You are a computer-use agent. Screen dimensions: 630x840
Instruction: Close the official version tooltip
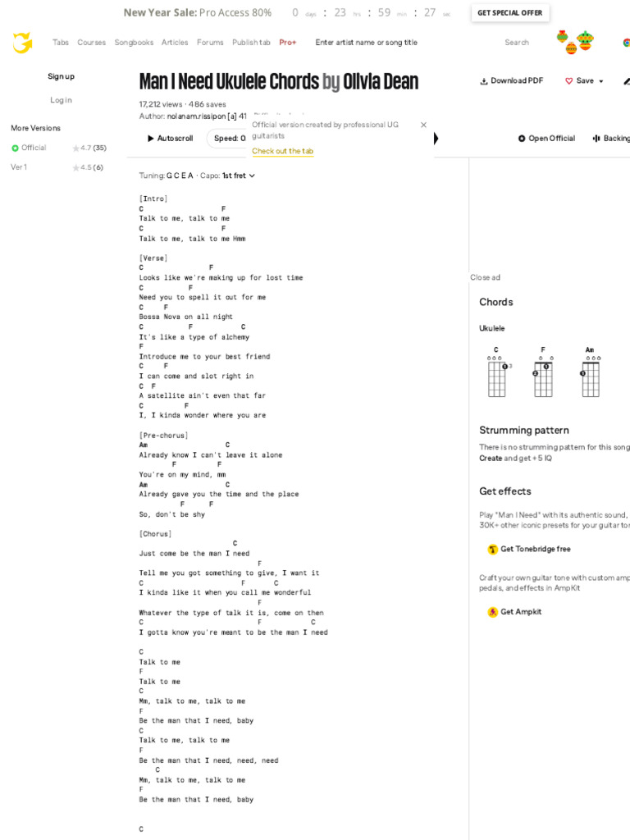click(x=423, y=126)
